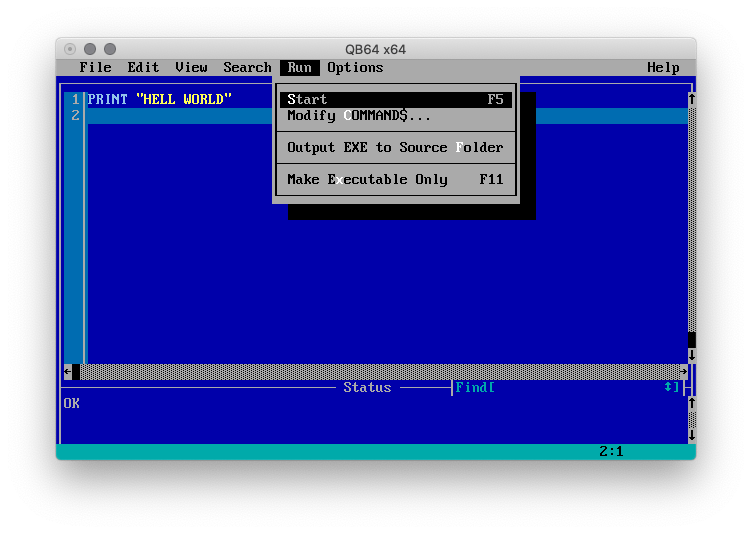
Task: Click the status pane scroll down arrow
Action: point(691,435)
